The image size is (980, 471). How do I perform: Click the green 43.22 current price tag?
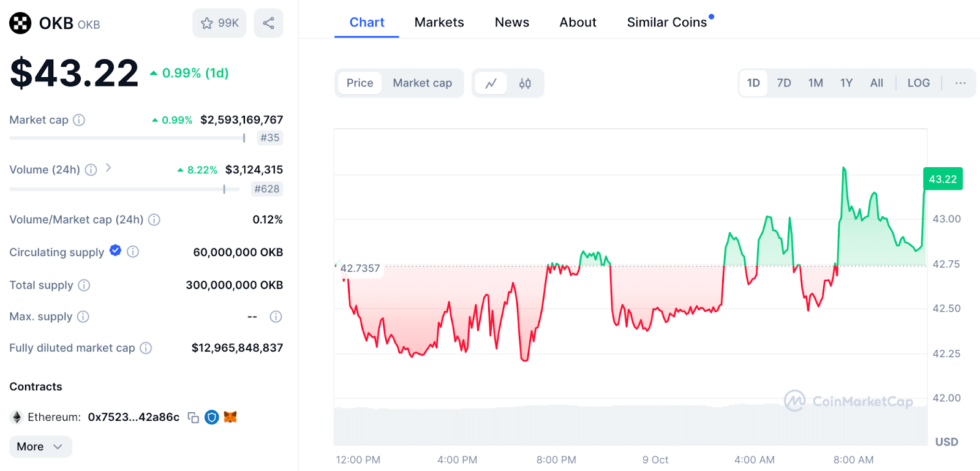(x=943, y=179)
